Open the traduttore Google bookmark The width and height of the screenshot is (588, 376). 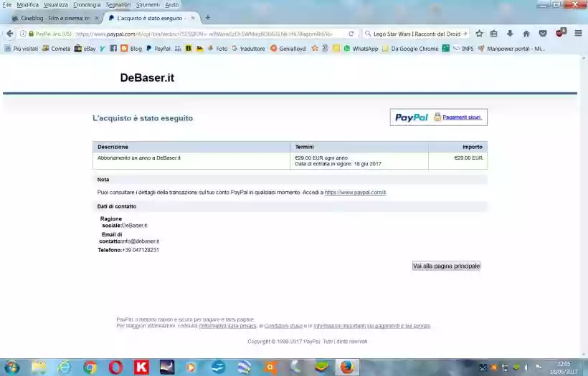point(248,48)
